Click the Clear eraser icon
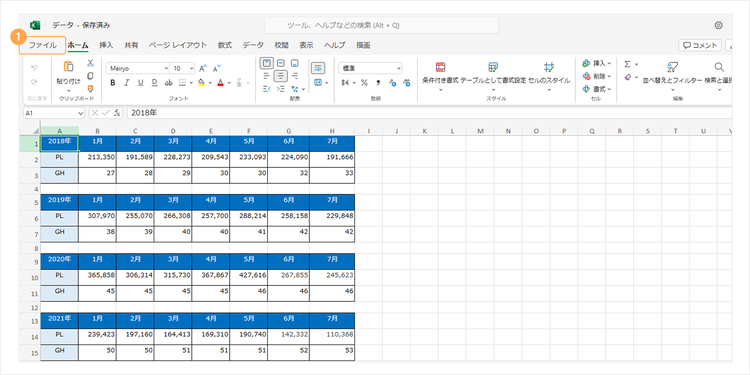Screen dimensions: 750x375 628,77
